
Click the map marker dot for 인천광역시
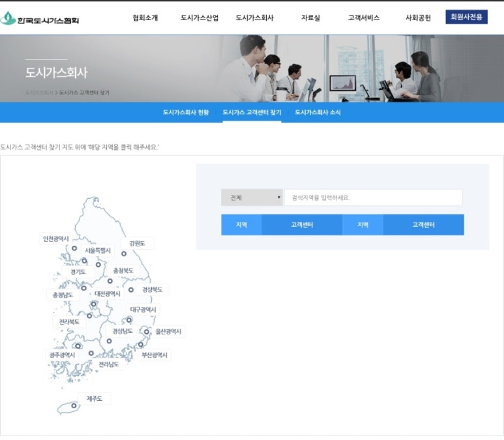(74, 248)
